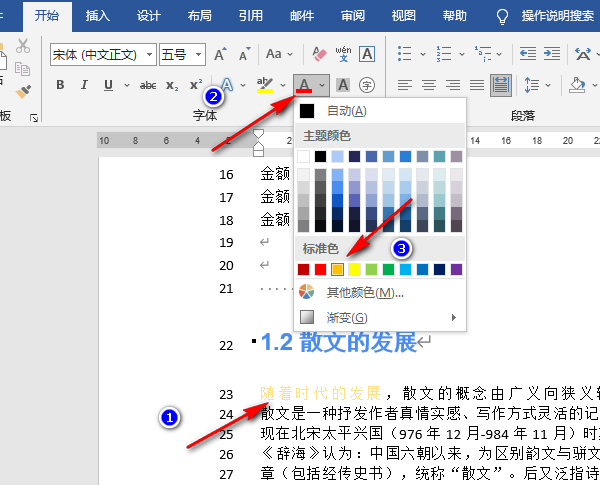Toggle superscript formatting
The image size is (600, 485).
pyautogui.click(x=196, y=84)
